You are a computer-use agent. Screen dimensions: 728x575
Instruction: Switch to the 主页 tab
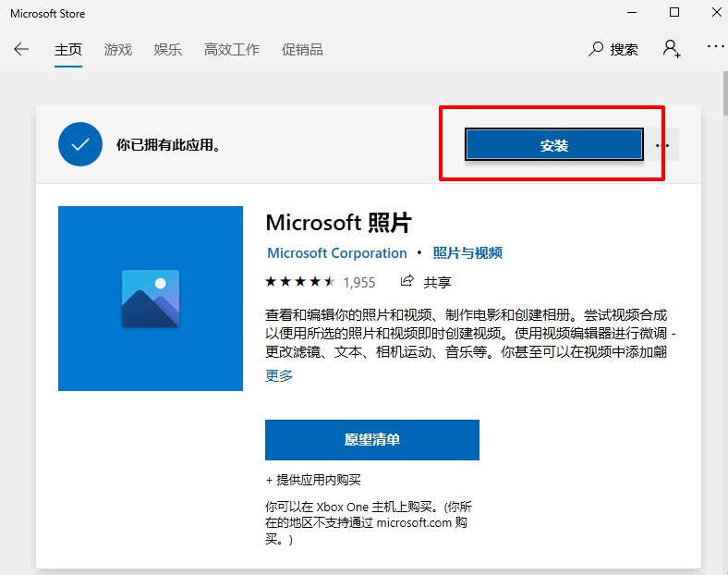tap(68, 49)
